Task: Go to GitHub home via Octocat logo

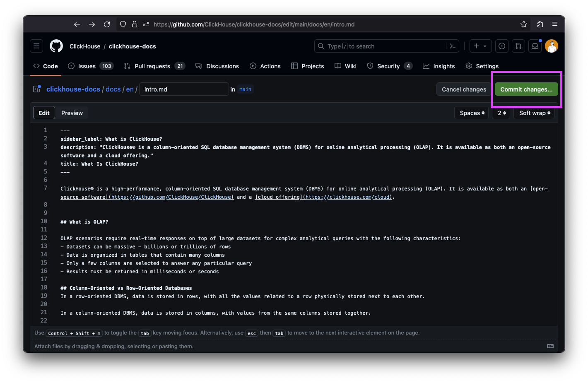Action: [x=56, y=46]
